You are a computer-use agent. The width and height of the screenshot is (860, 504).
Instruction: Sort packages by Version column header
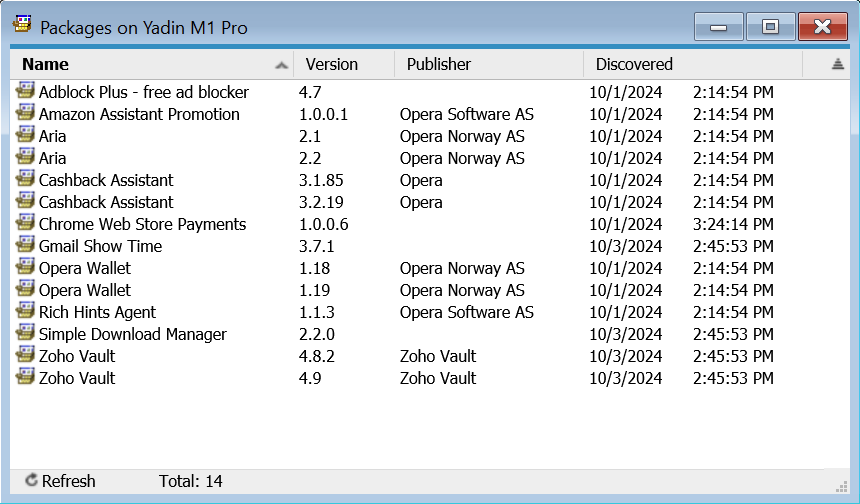pyautogui.click(x=344, y=65)
